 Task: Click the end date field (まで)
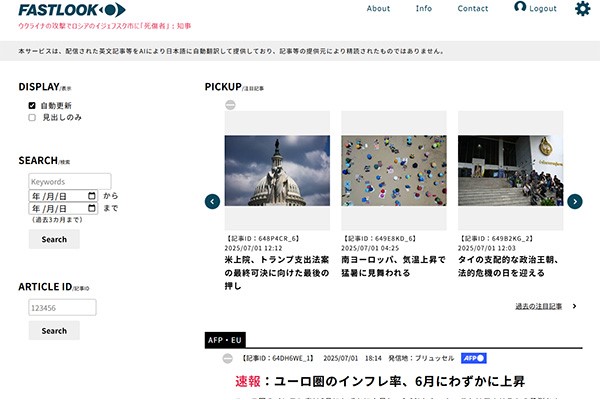(63, 208)
